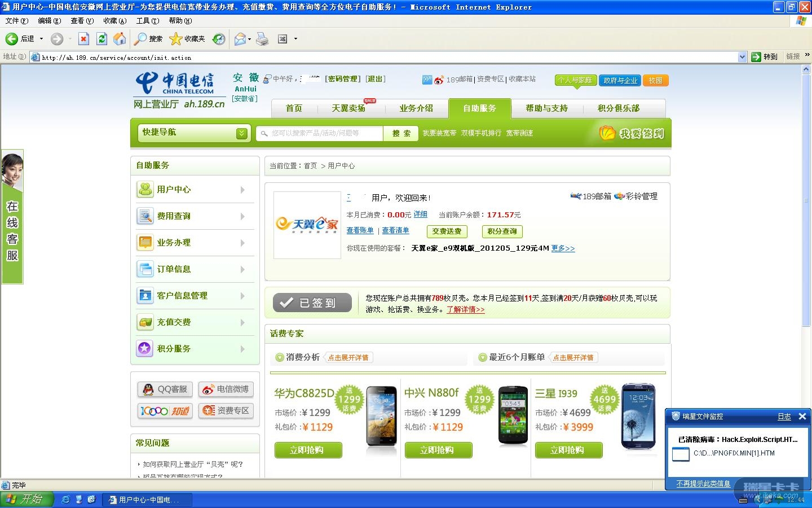The width and height of the screenshot is (812, 508).
Task: Open the Back button history dropdown arrow
Action: point(41,38)
